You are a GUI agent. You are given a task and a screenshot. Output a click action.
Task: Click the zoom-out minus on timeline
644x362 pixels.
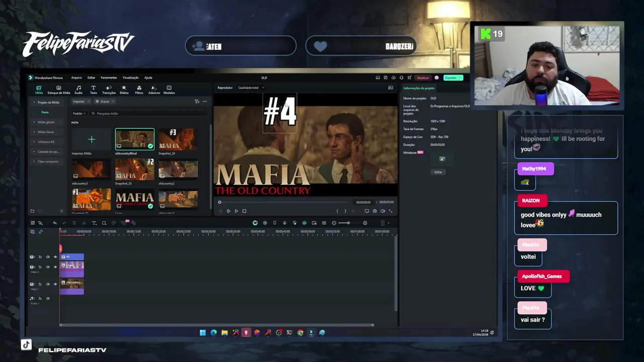334,223
